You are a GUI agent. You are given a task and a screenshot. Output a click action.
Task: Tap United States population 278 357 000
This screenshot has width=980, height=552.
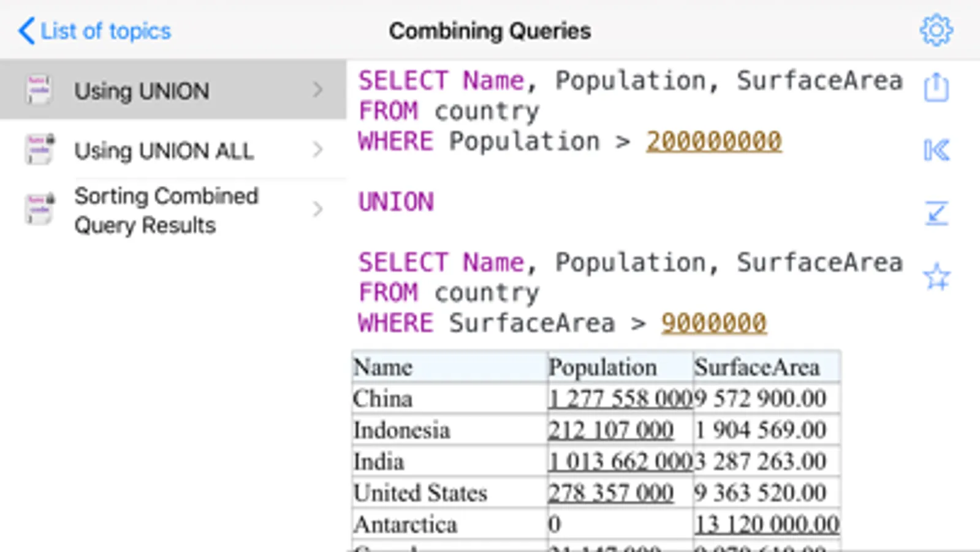click(x=611, y=493)
